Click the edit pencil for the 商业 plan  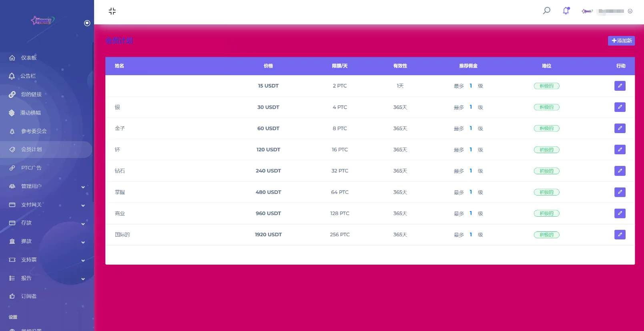[x=620, y=213]
